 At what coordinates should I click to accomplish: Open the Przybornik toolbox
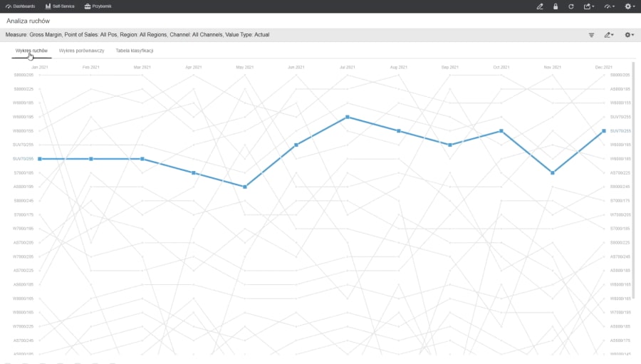coord(98,6)
